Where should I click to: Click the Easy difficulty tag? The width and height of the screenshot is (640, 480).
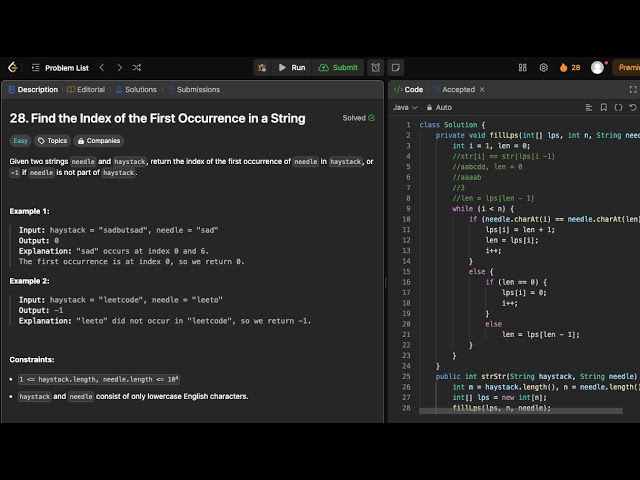point(20,141)
